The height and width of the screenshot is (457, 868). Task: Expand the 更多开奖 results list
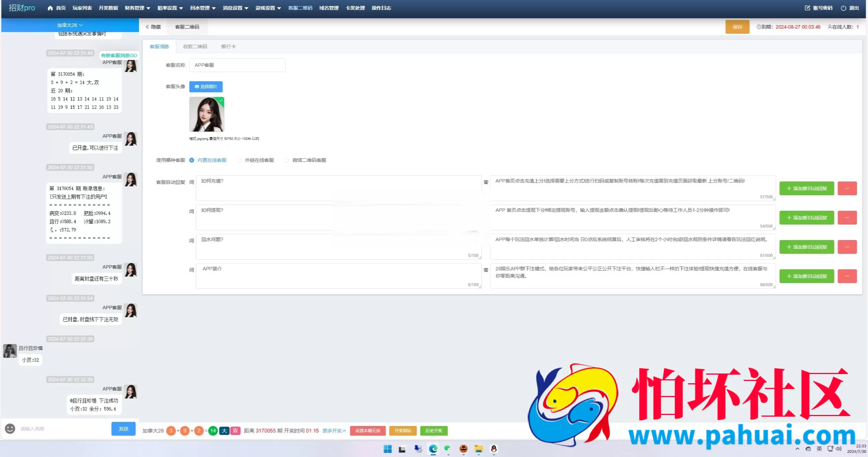point(334,431)
